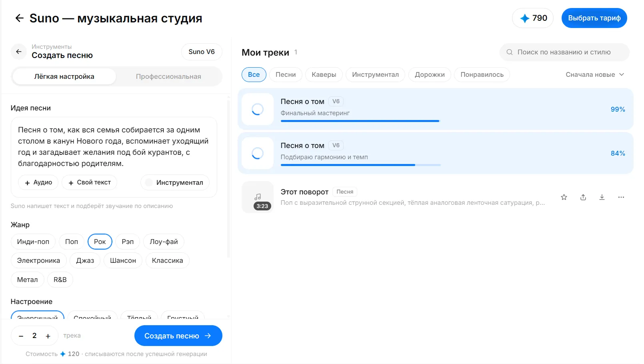Go back using the arrow beside Suno title
The width and height of the screenshot is (644, 364).
[x=19, y=18]
